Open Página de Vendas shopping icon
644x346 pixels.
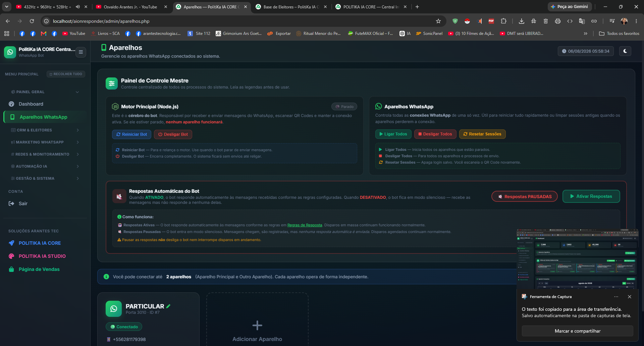(11, 269)
